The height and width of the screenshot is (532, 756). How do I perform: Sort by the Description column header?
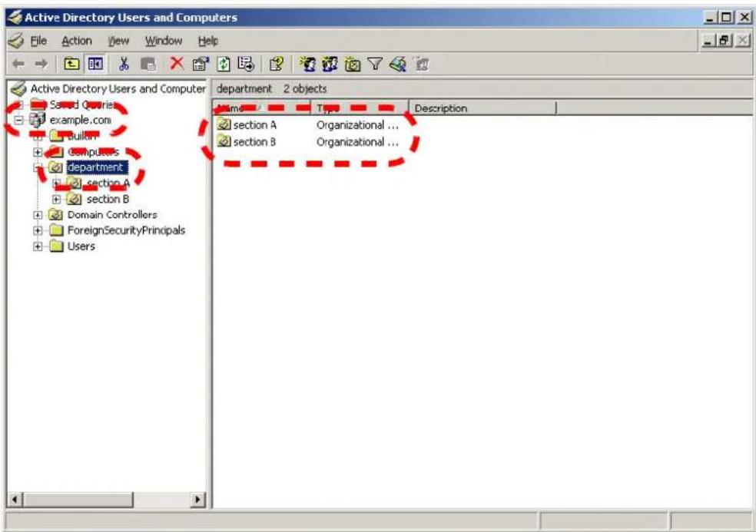coord(482,108)
